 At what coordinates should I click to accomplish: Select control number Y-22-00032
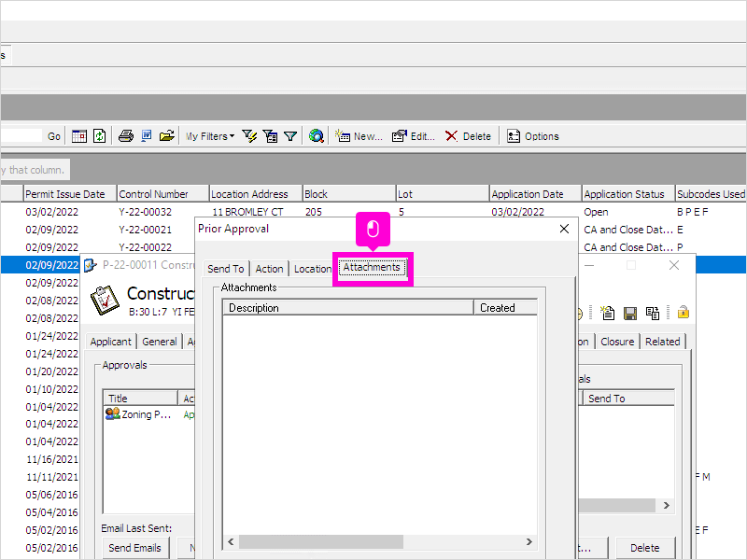145,212
